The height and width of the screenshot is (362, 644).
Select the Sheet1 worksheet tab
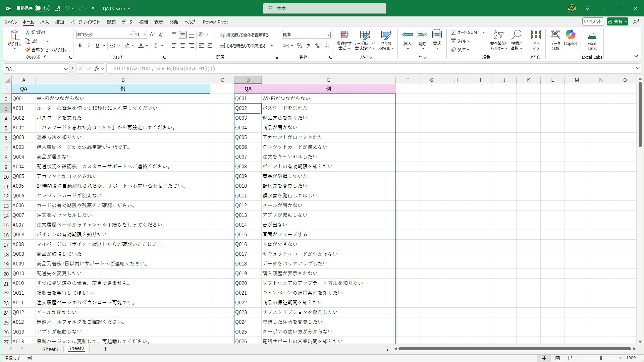coord(50,349)
